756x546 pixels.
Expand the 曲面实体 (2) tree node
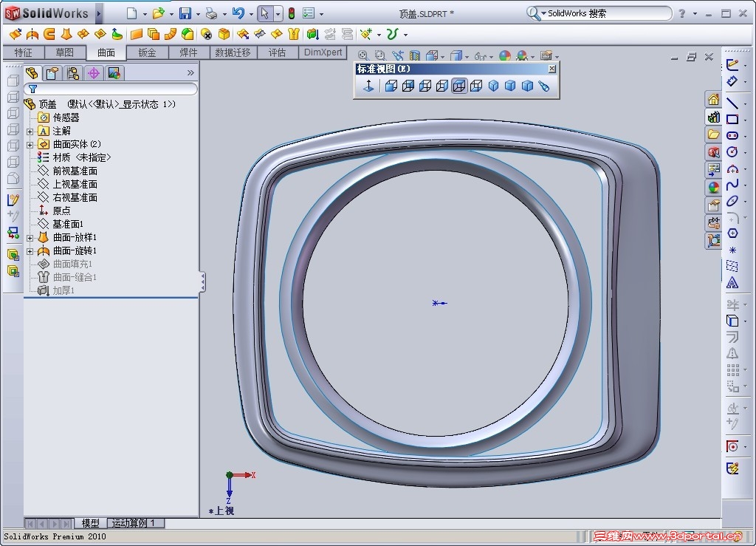coord(30,145)
